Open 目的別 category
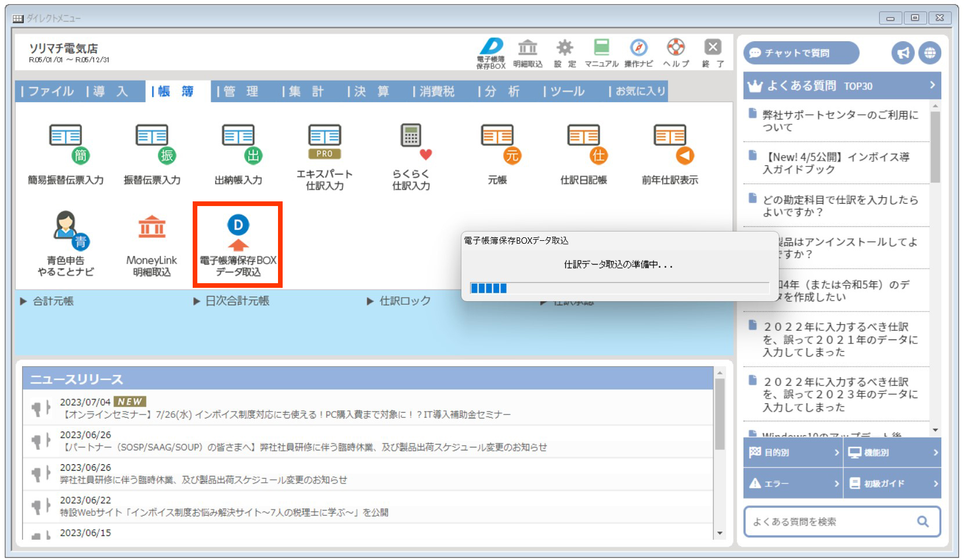The image size is (964, 560). 792,453
